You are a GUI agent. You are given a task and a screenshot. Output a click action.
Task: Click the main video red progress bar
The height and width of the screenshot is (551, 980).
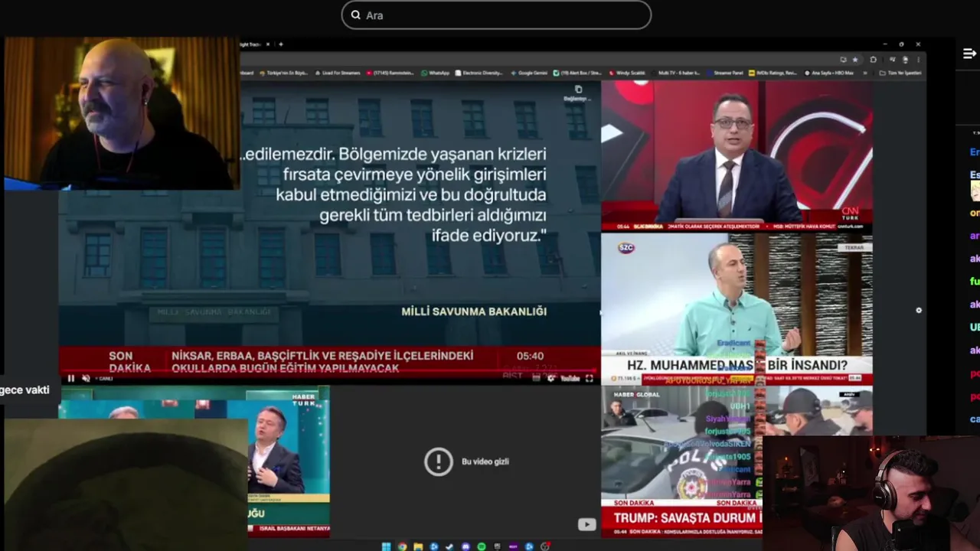point(329,370)
